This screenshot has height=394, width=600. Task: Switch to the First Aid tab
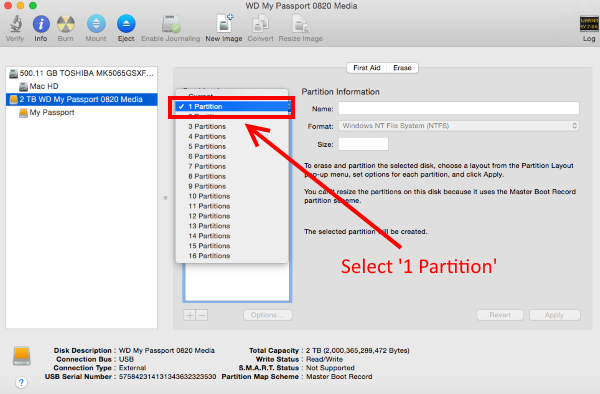[367, 68]
